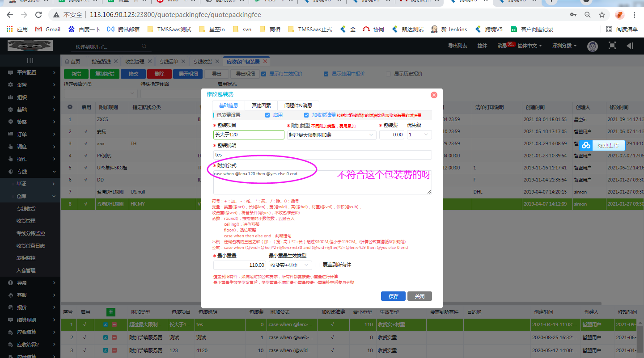644x358 pixels.
Task: Click 导出列表 in header
Action: (x=458, y=46)
